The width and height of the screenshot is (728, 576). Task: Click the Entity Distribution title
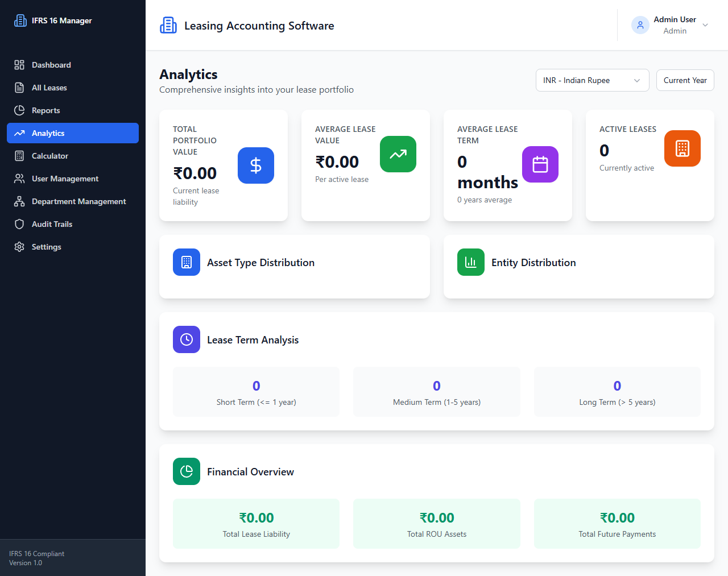point(533,262)
